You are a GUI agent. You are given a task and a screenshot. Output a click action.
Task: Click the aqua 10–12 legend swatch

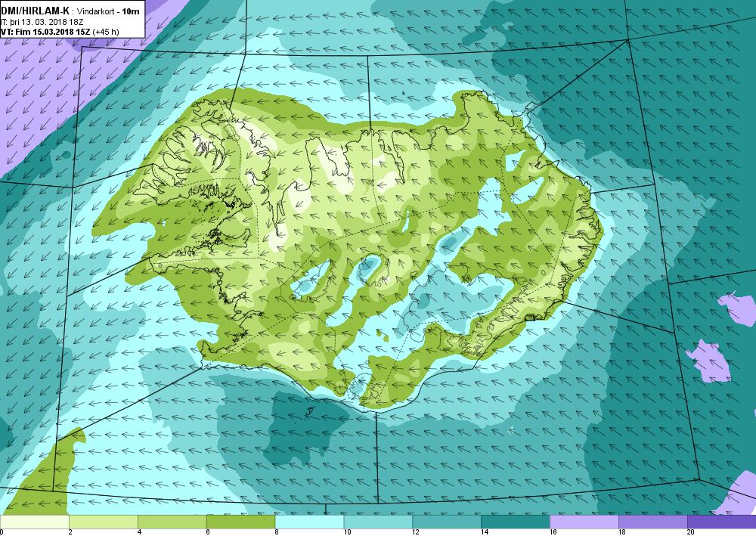point(378,522)
